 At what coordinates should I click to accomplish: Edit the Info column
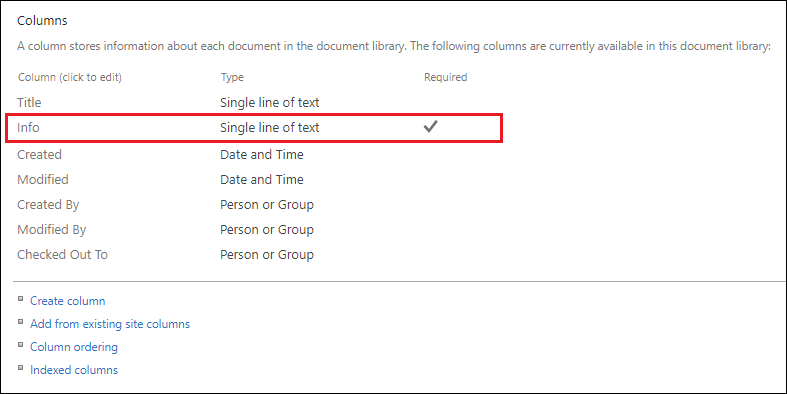pyautogui.click(x=28, y=127)
